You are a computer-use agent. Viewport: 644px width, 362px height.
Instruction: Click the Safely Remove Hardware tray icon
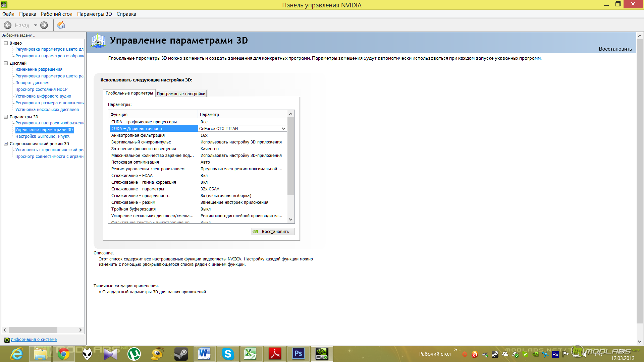pyautogui.click(x=485, y=355)
